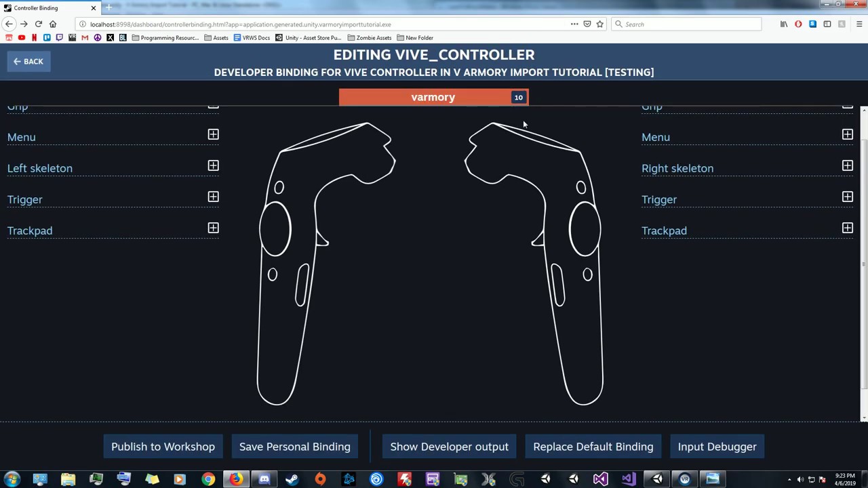
Task: Open the New Folder bookmark folder
Action: coord(415,38)
